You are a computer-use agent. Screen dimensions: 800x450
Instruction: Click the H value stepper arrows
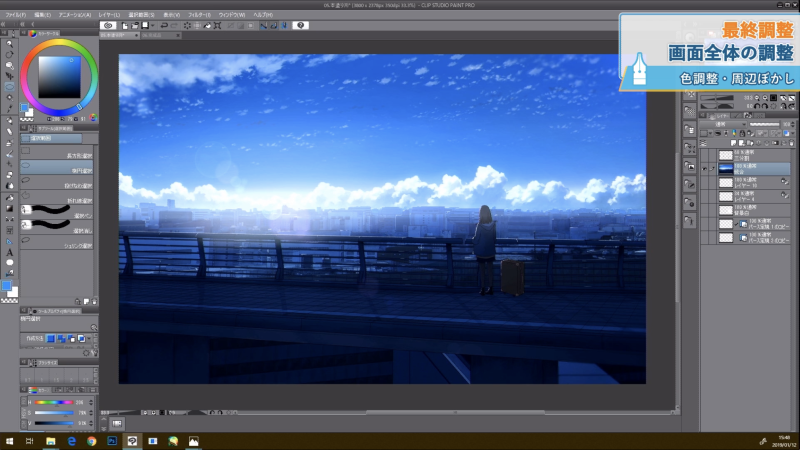coord(91,403)
